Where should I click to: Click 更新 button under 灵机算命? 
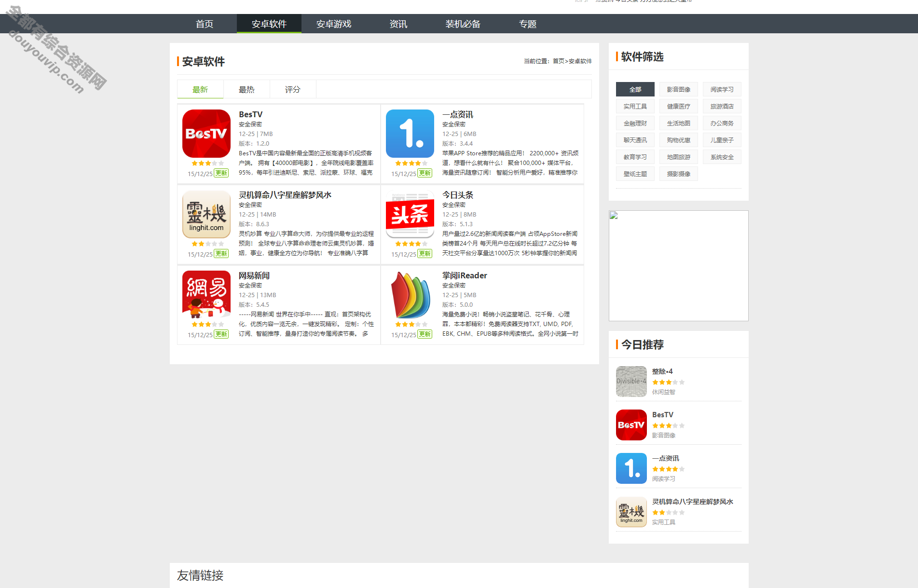click(x=221, y=254)
